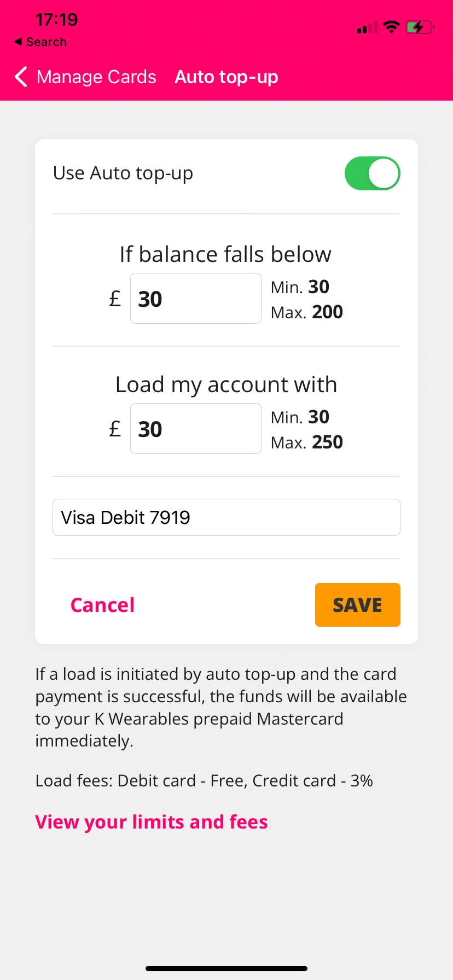Tap the back chevron arrow icon
The height and width of the screenshot is (980, 453).
tap(21, 77)
